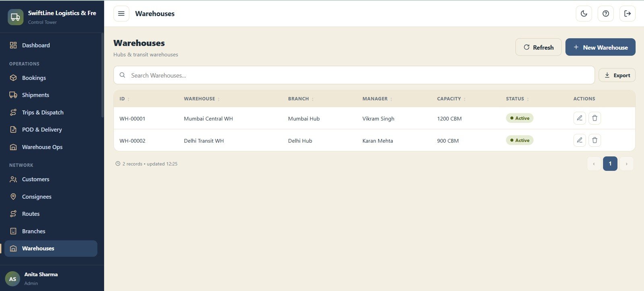Open Branches page
Screen dimensions: 644x291
coord(51,232)
